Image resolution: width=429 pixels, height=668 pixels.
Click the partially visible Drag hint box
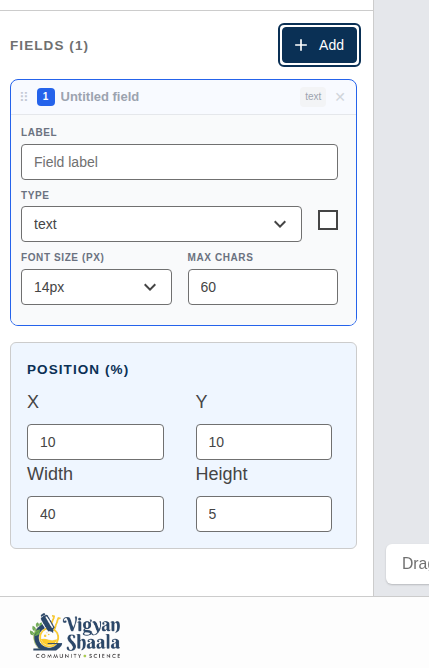(x=408, y=564)
